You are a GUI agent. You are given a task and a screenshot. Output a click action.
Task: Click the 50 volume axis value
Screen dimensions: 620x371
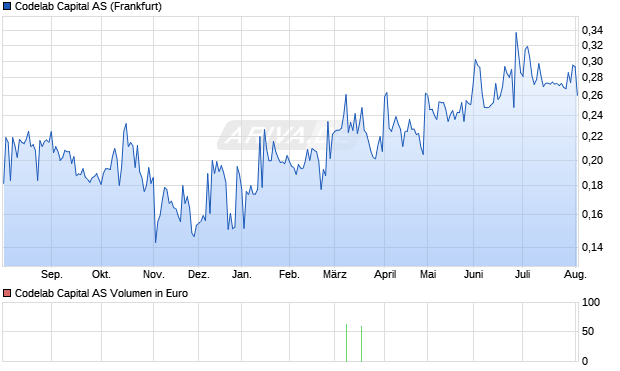pyautogui.click(x=588, y=331)
